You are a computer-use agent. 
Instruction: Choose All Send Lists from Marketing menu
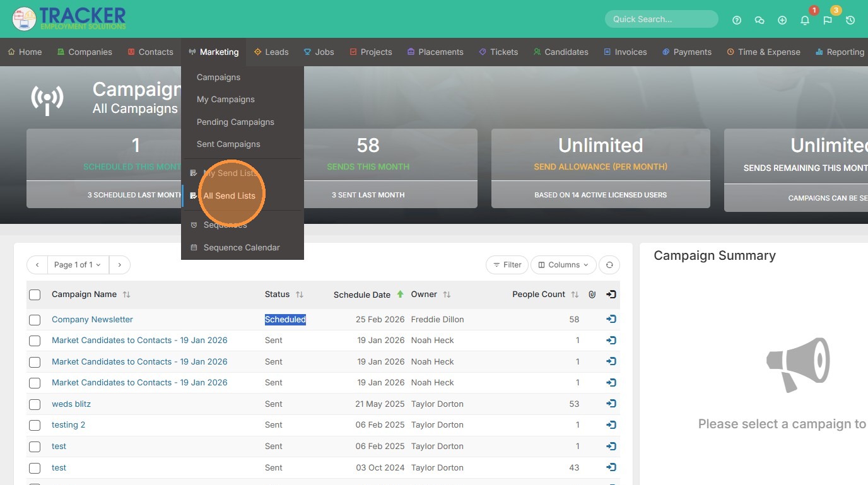[229, 196]
